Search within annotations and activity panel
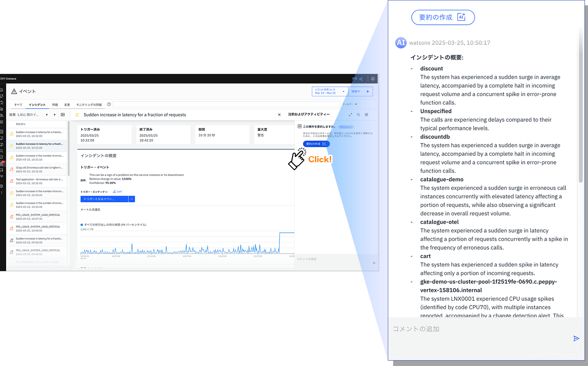The width and height of the screenshot is (588, 366). 358,115
